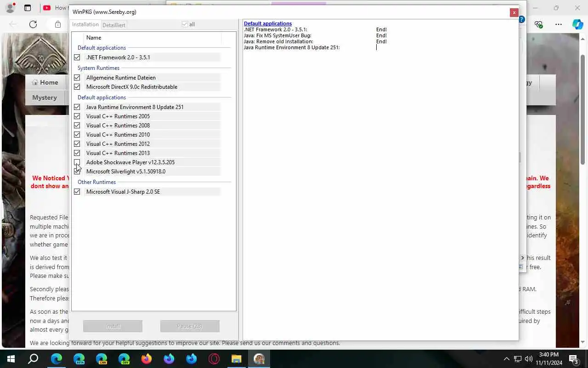
Task: Show hidden tray icons chevron
Action: click(506, 359)
